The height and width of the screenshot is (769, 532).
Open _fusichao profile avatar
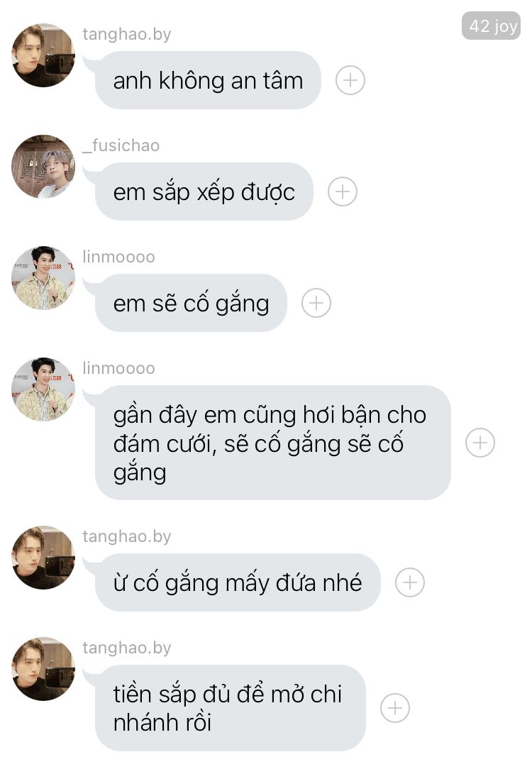pyautogui.click(x=43, y=167)
